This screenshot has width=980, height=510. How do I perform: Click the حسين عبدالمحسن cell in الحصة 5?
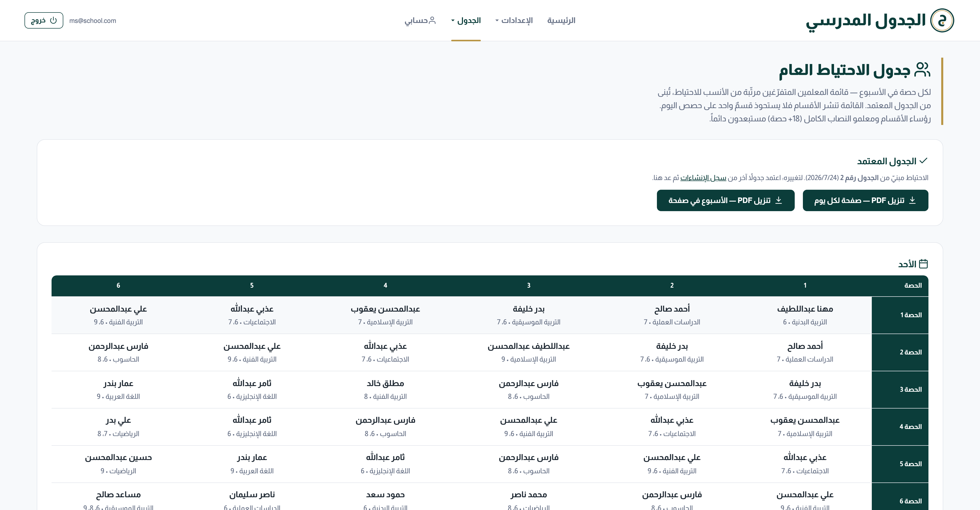tap(118, 464)
